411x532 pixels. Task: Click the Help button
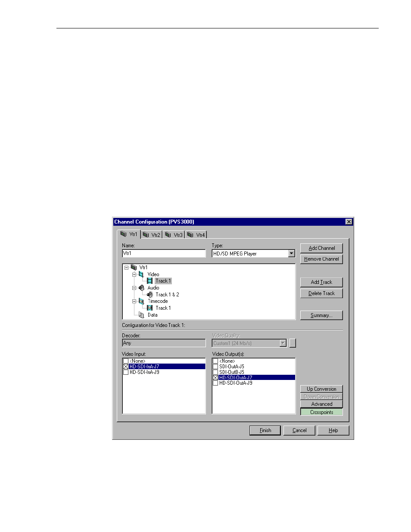[333, 430]
